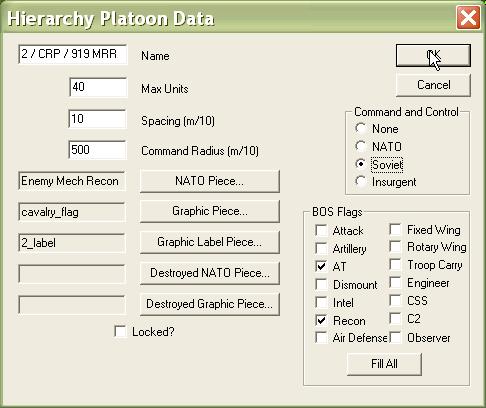This screenshot has width=486, height=408.
Task: Toggle the Locked? checkbox
Action: 120,331
